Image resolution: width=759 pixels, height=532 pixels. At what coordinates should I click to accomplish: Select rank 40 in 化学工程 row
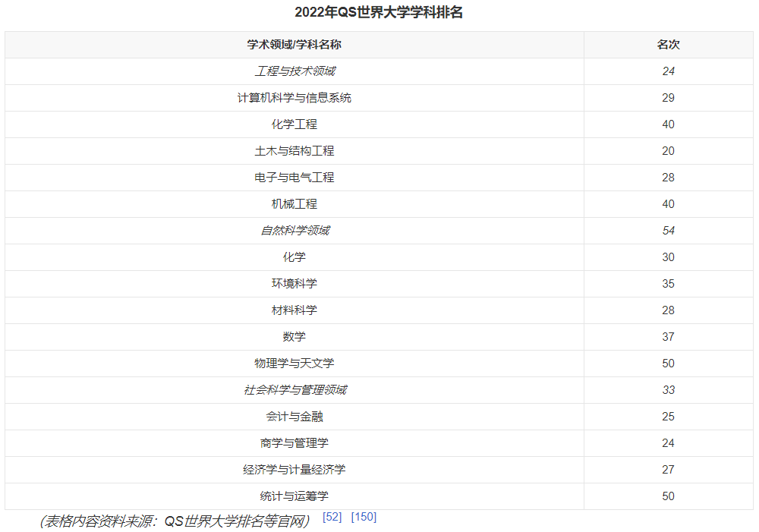coord(669,124)
